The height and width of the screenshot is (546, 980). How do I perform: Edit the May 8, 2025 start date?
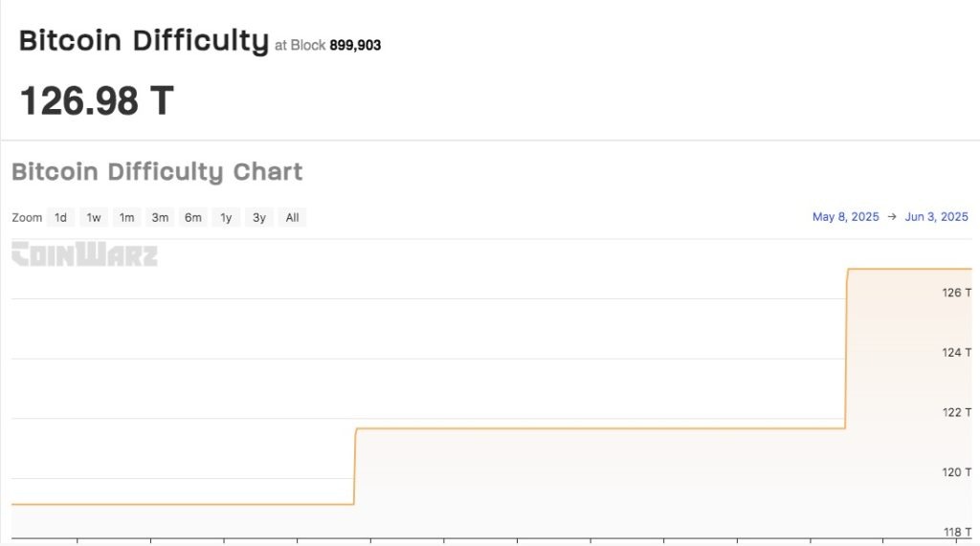[x=846, y=217]
